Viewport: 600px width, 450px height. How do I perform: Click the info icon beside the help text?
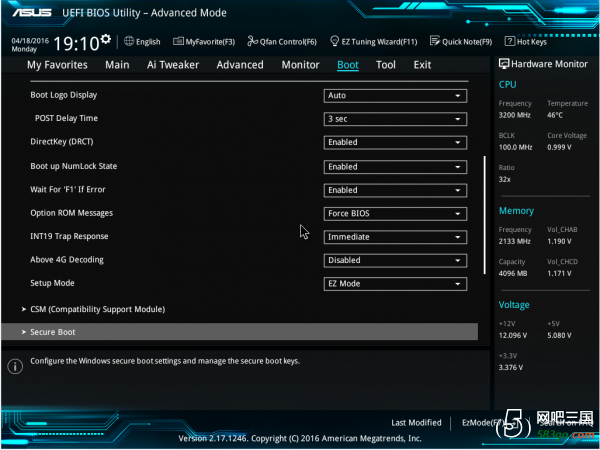[x=15, y=366]
